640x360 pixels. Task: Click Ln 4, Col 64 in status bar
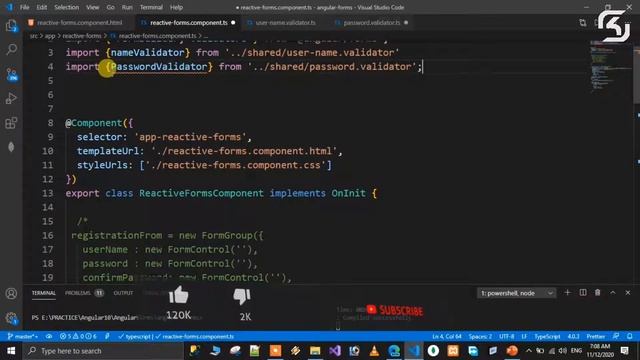click(447, 336)
